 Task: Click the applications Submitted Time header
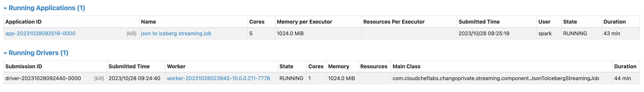click(x=479, y=22)
